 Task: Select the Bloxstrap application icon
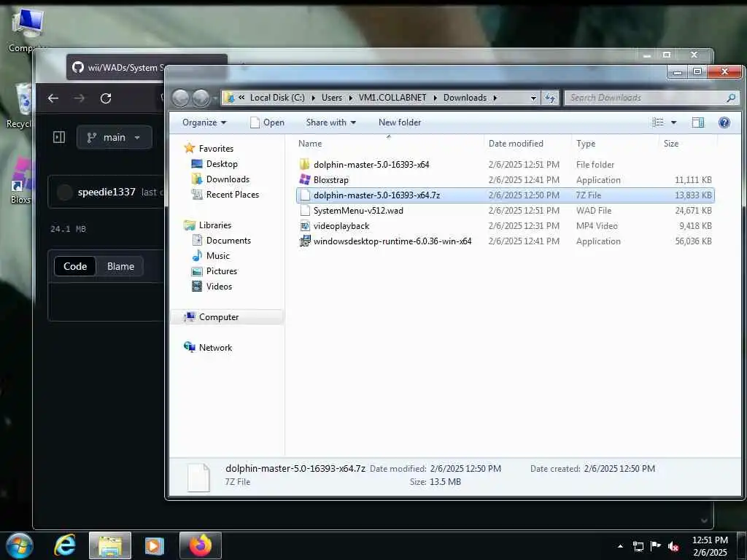tap(305, 179)
